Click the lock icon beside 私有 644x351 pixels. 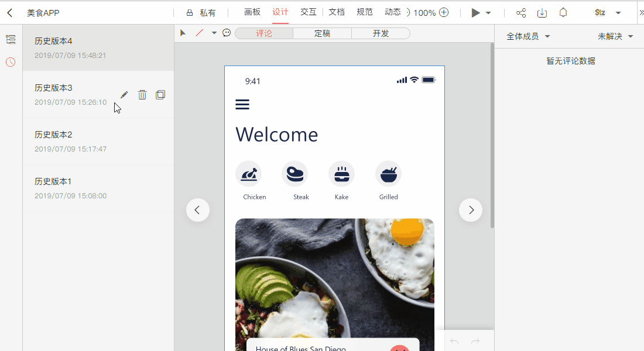[189, 13]
